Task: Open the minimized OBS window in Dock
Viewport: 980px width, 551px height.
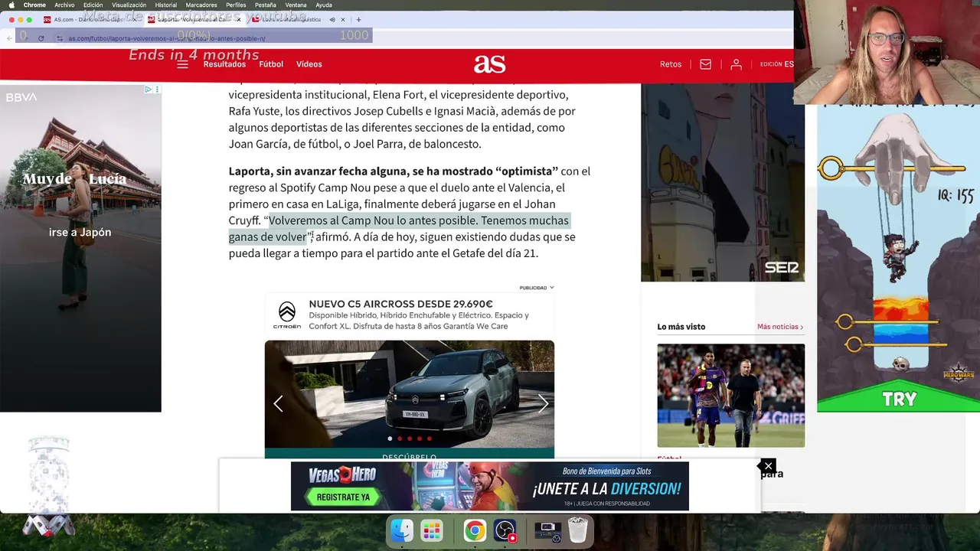Action: pos(547,530)
